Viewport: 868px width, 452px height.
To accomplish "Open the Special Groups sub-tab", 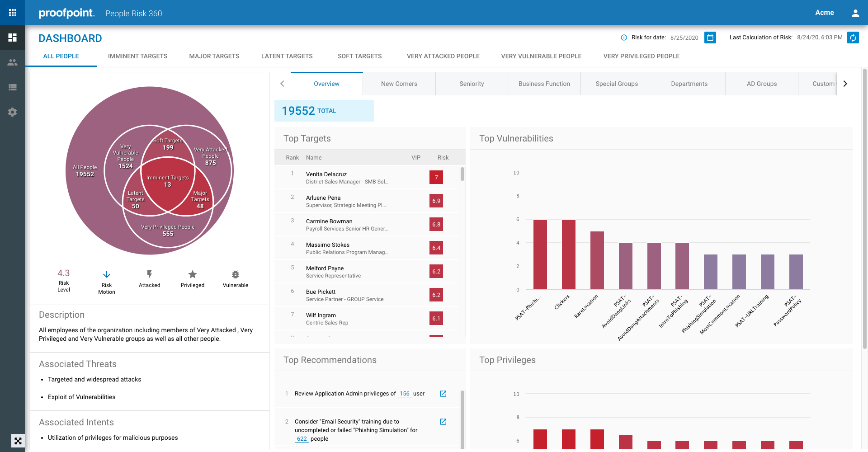I will (617, 84).
